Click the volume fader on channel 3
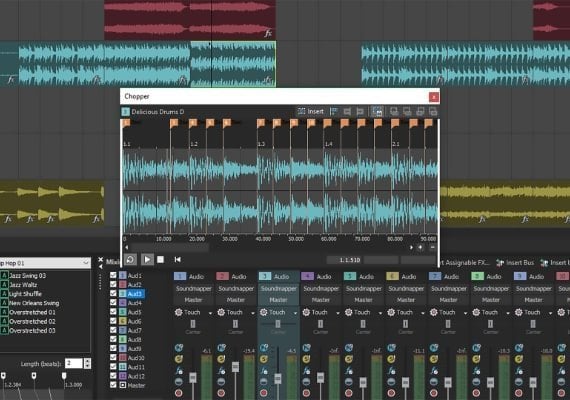This screenshot has height=400, width=570. pyautogui.click(x=277, y=379)
